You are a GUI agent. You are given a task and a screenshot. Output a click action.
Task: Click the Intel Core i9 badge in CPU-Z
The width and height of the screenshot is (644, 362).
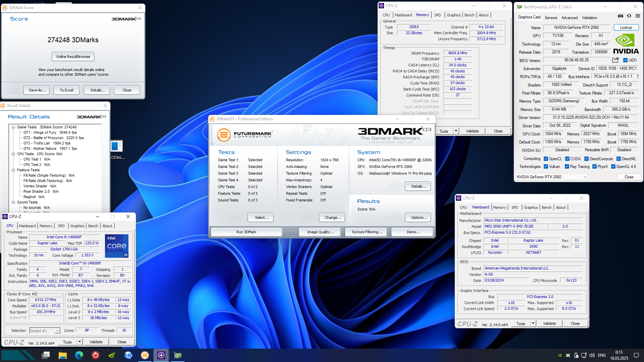click(x=117, y=246)
